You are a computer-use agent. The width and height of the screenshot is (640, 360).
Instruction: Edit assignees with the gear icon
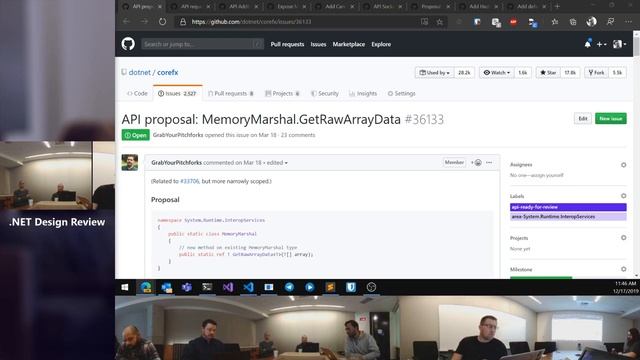point(623,165)
